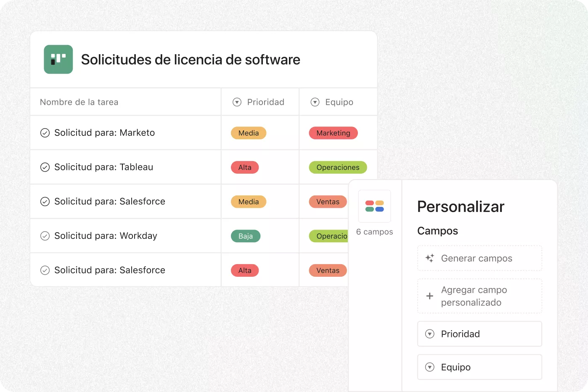This screenshot has height=392, width=588.
Task: Select the project title Solicitudes de licencia de software
Action: point(191,60)
